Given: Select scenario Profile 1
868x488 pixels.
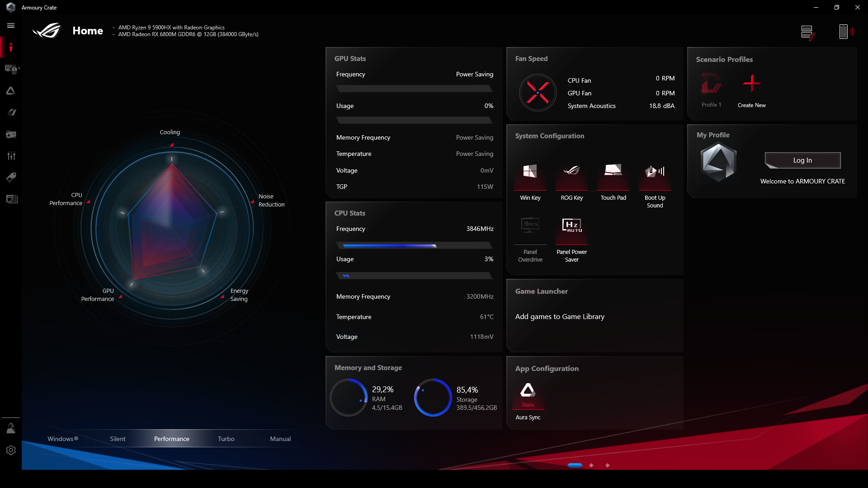Looking at the screenshot, I should click(711, 84).
